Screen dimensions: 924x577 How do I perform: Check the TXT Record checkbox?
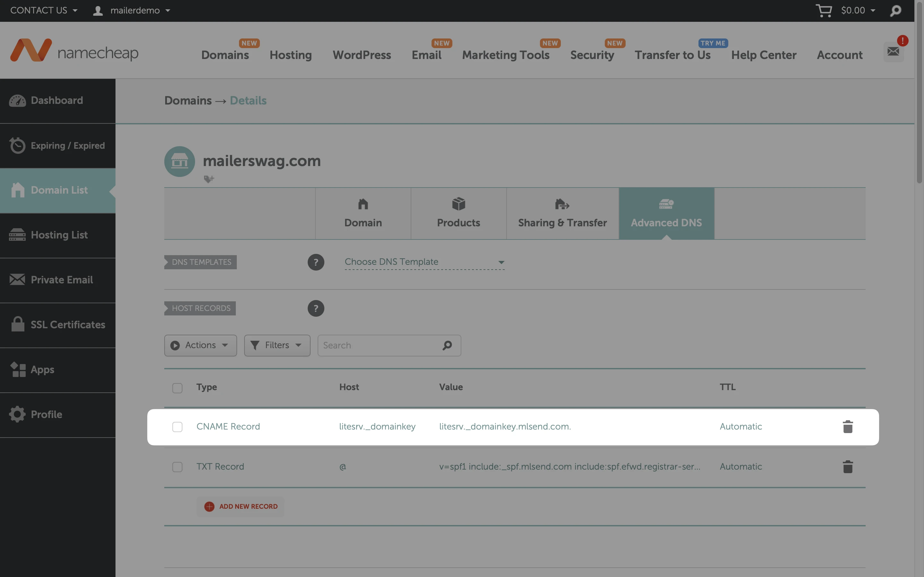click(x=177, y=467)
